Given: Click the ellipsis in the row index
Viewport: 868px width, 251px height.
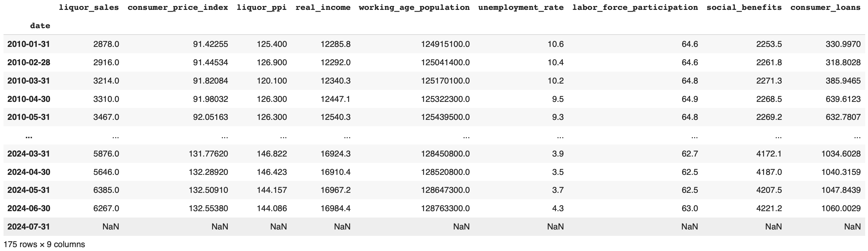Looking at the screenshot, I should pos(29,136).
